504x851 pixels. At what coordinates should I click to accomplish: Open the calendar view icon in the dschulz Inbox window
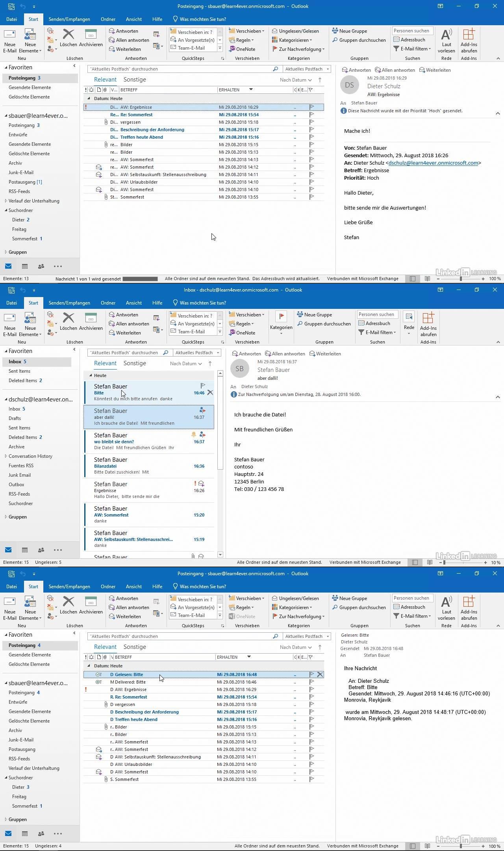click(x=24, y=550)
